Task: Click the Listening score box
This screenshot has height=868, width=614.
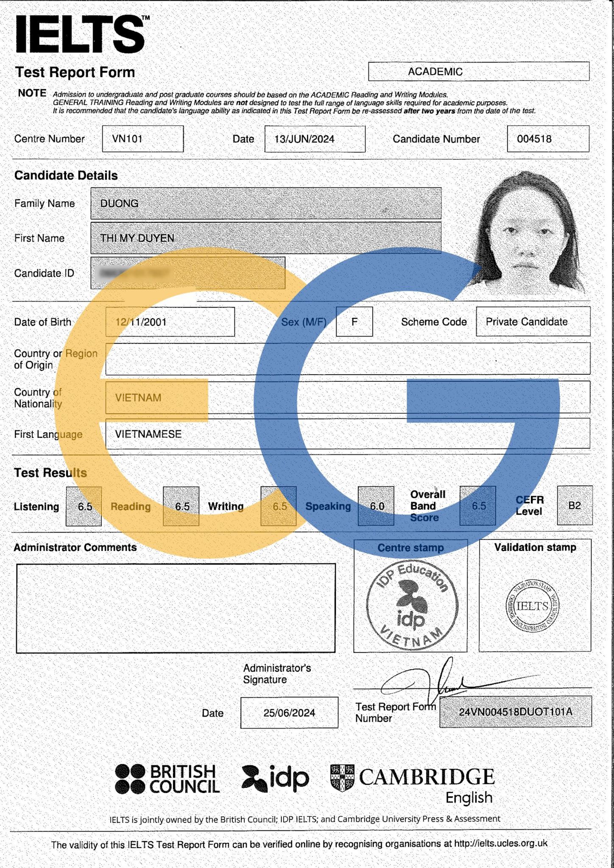Action: 84,506
